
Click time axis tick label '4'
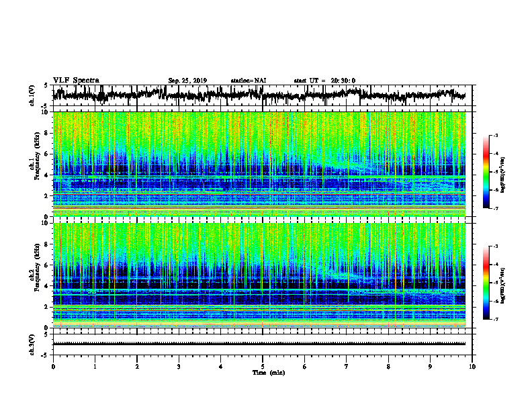click(x=221, y=367)
